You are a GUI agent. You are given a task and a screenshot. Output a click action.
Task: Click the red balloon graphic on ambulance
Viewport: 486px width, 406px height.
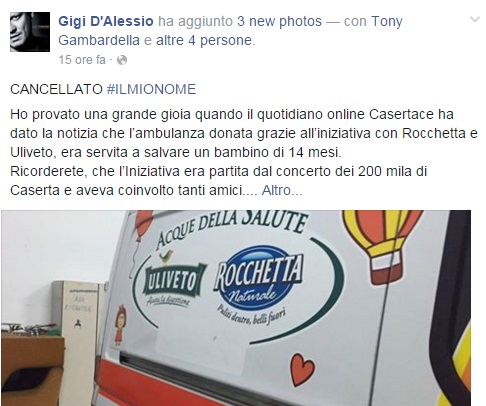tap(144, 224)
